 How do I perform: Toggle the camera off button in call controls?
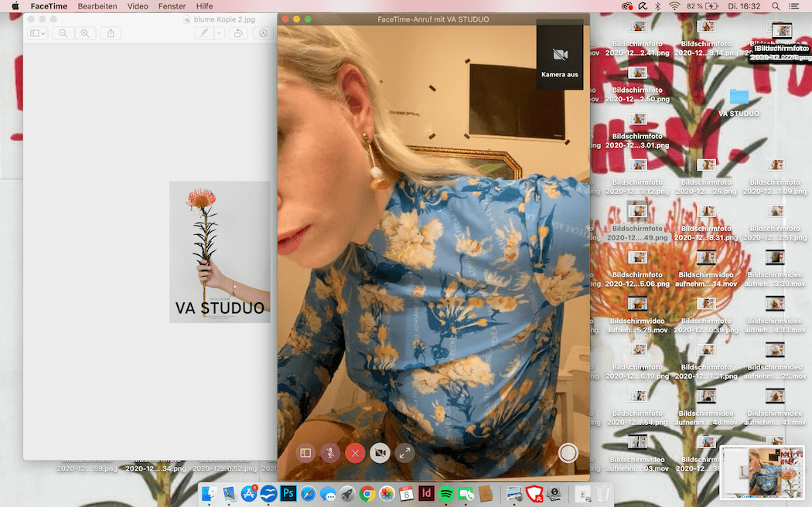tap(380, 454)
